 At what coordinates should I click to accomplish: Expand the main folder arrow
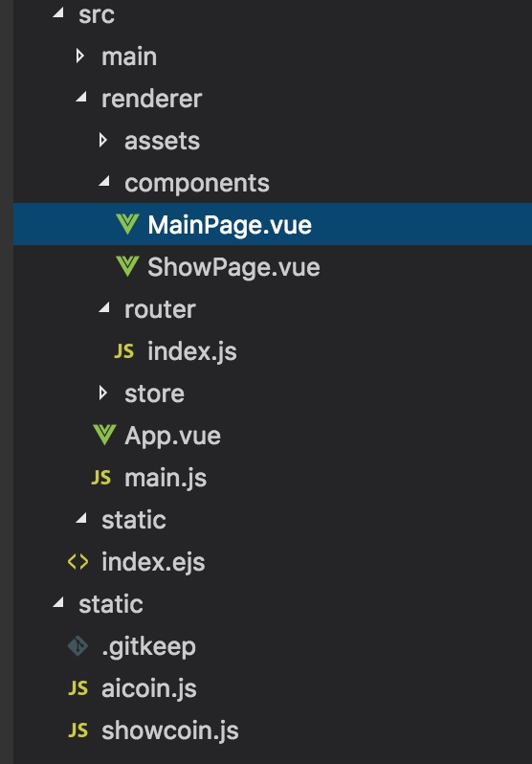(x=80, y=56)
